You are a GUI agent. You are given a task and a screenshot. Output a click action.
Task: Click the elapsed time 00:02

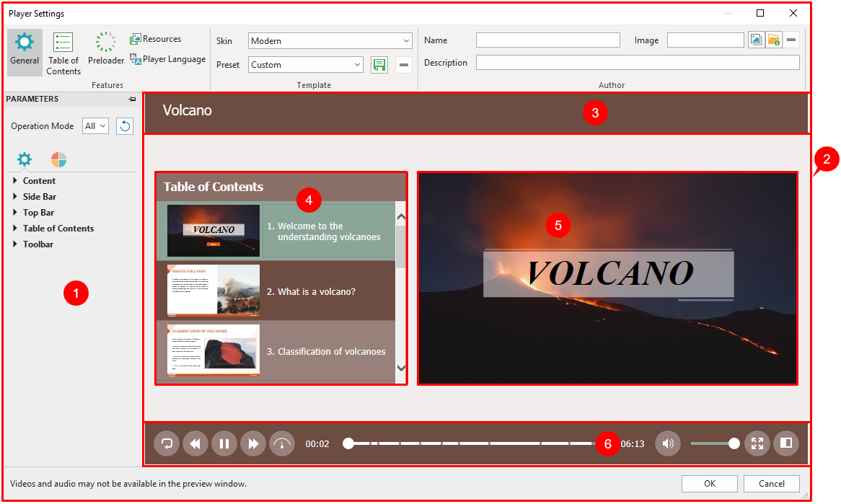click(x=317, y=444)
